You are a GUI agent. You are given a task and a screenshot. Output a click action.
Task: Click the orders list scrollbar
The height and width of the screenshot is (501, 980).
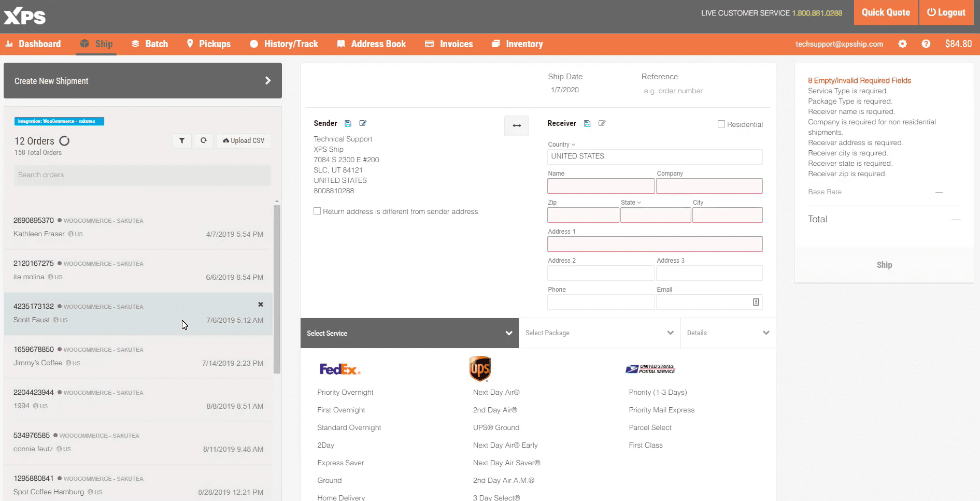tap(277, 289)
